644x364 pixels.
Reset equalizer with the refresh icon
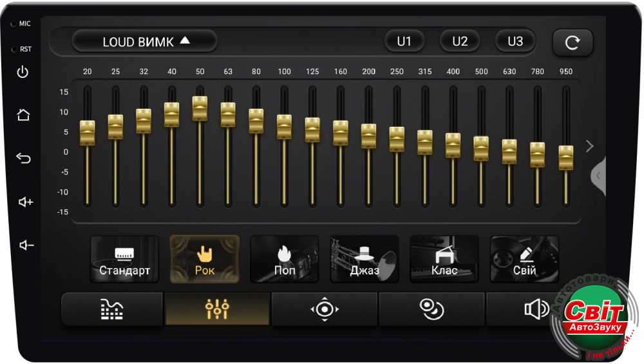tap(572, 43)
